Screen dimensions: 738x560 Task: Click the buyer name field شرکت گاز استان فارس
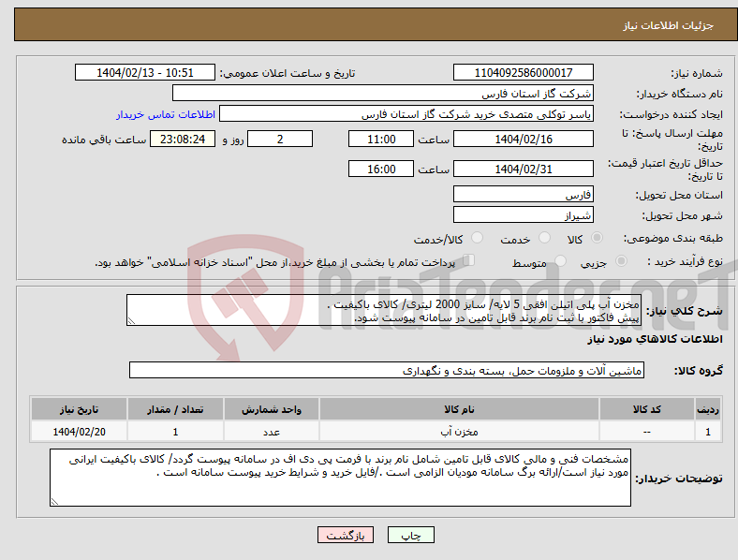click(x=383, y=93)
